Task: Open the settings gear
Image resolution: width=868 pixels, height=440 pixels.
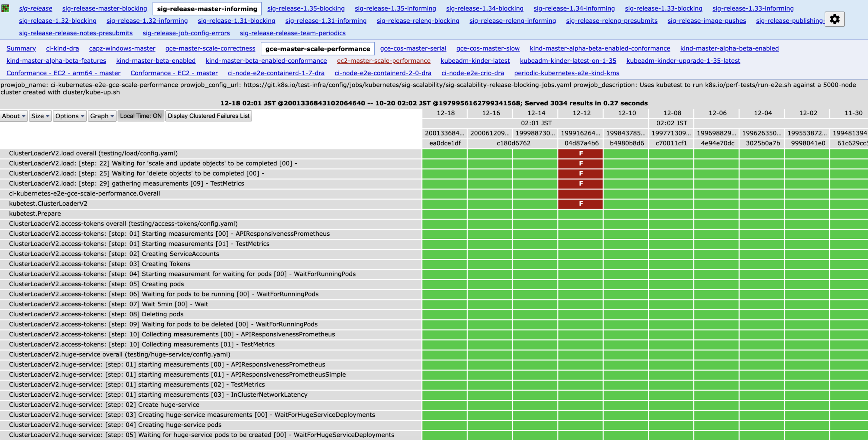Action: (834, 19)
